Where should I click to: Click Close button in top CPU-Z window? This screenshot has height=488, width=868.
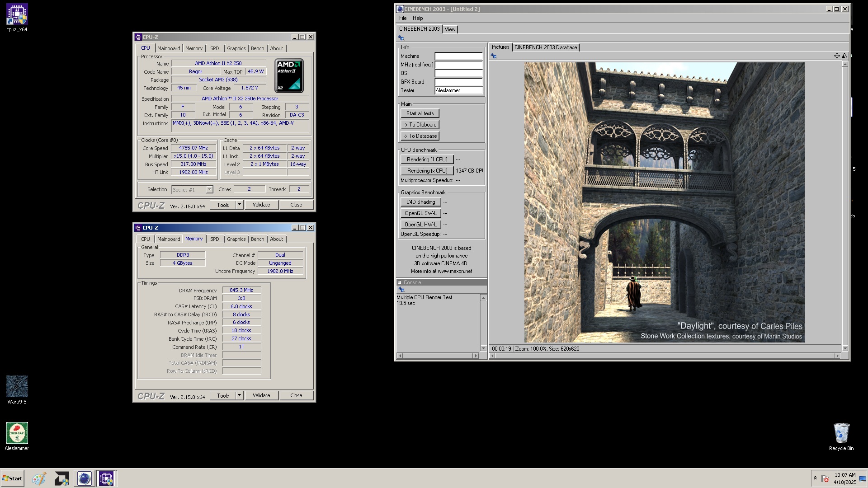coord(296,205)
